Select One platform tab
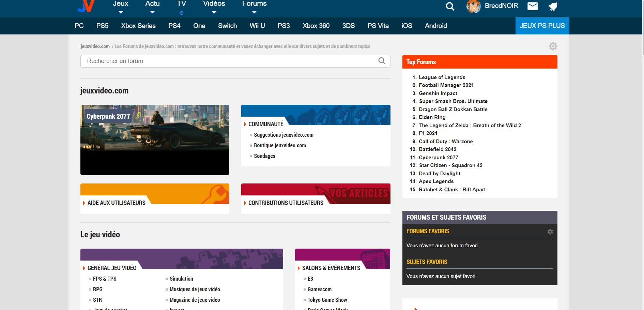Image resolution: width=644 pixels, height=310 pixels. (x=199, y=26)
